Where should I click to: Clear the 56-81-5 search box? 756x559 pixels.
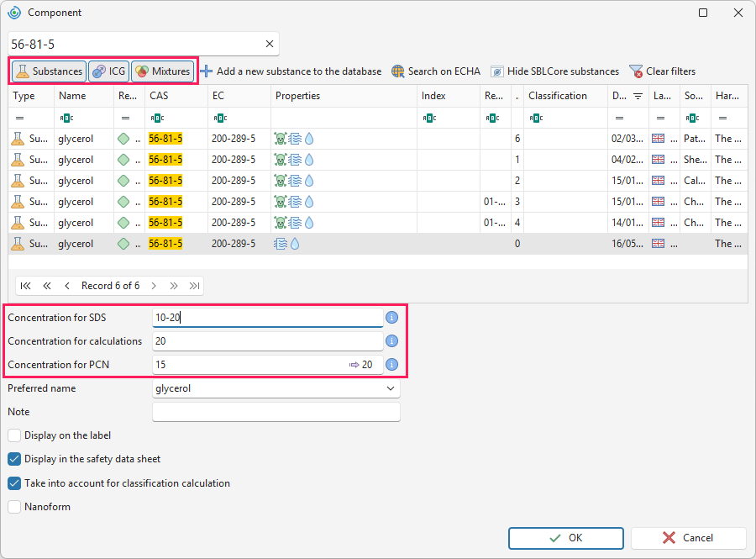pos(270,44)
